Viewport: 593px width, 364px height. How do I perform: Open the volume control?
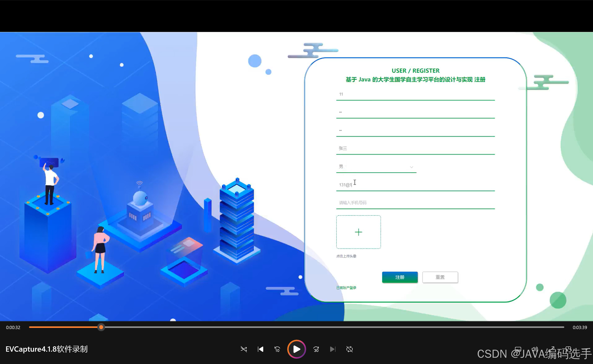click(x=535, y=349)
